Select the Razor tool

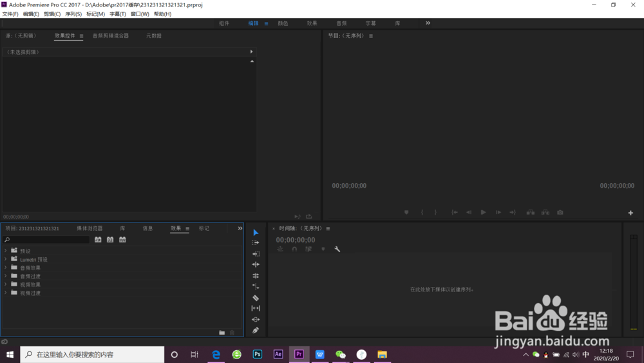[x=256, y=298]
